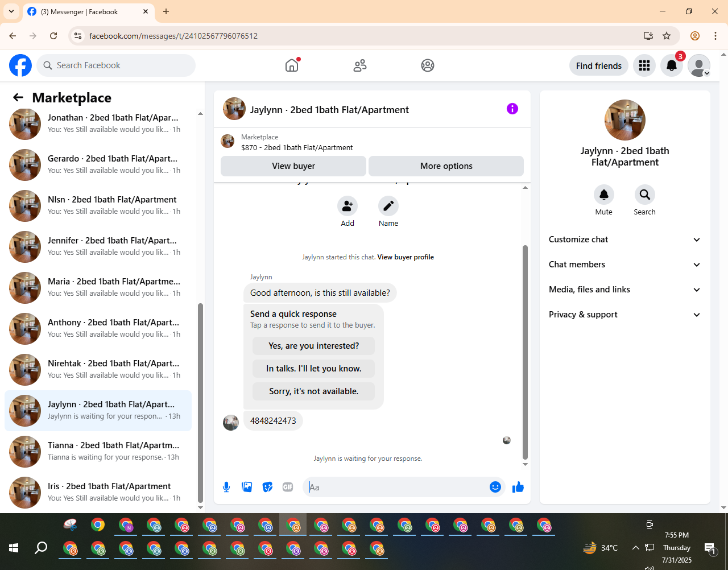
Task: Click the Messenger Facebook browser tab
Action: (88, 11)
